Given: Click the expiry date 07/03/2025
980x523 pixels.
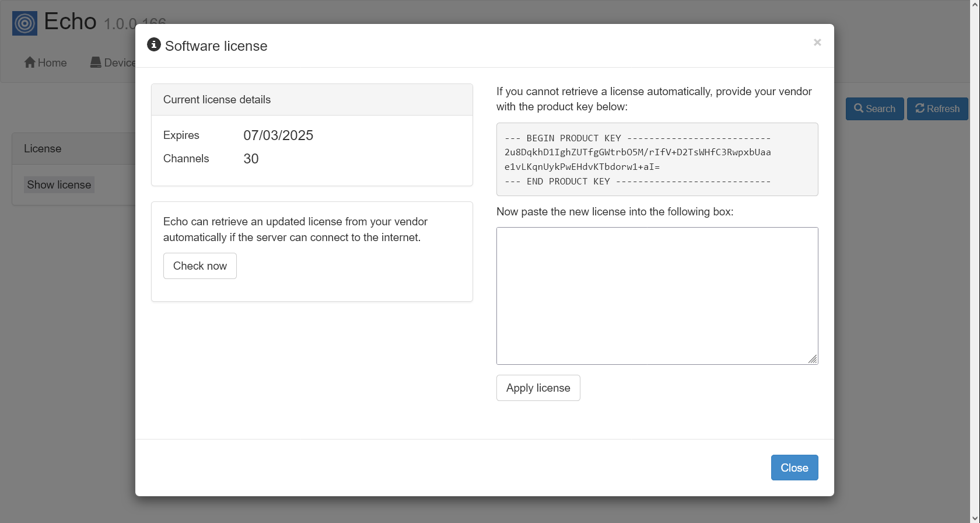Looking at the screenshot, I should [278, 135].
